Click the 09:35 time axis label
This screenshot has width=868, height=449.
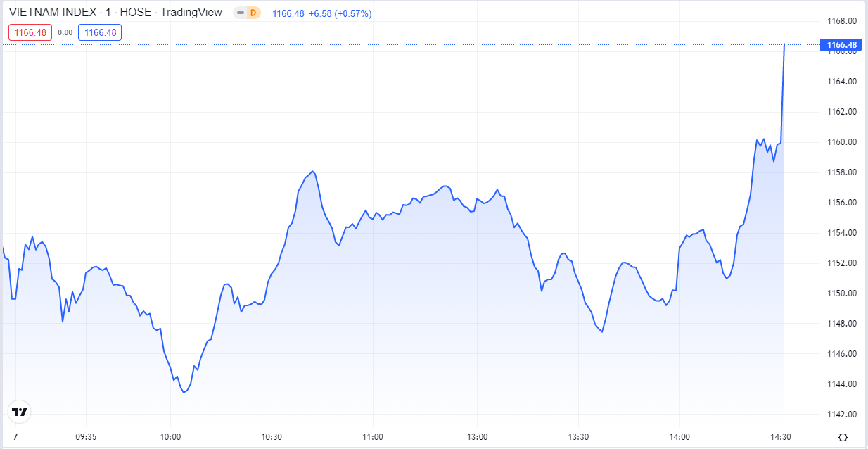pyautogui.click(x=86, y=437)
